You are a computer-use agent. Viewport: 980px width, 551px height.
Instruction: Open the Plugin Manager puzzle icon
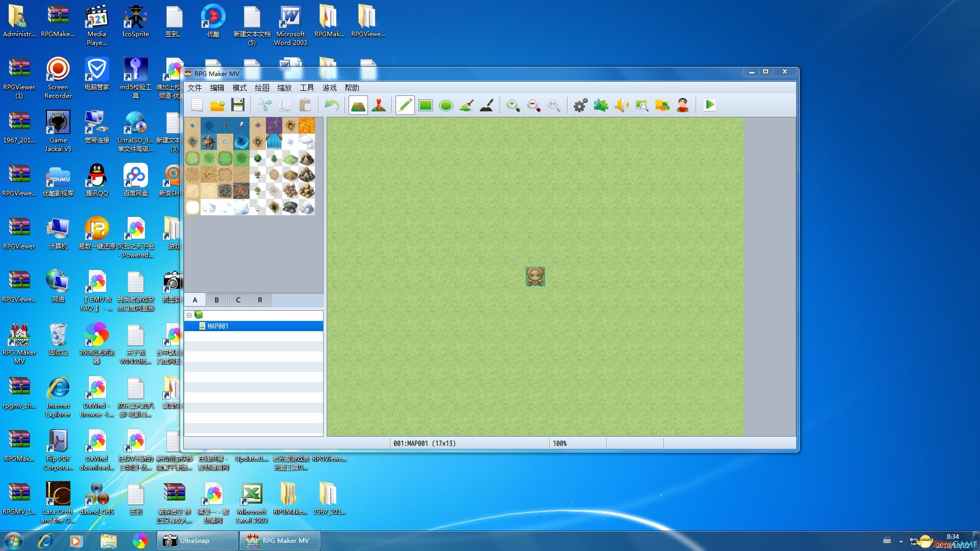pos(601,105)
